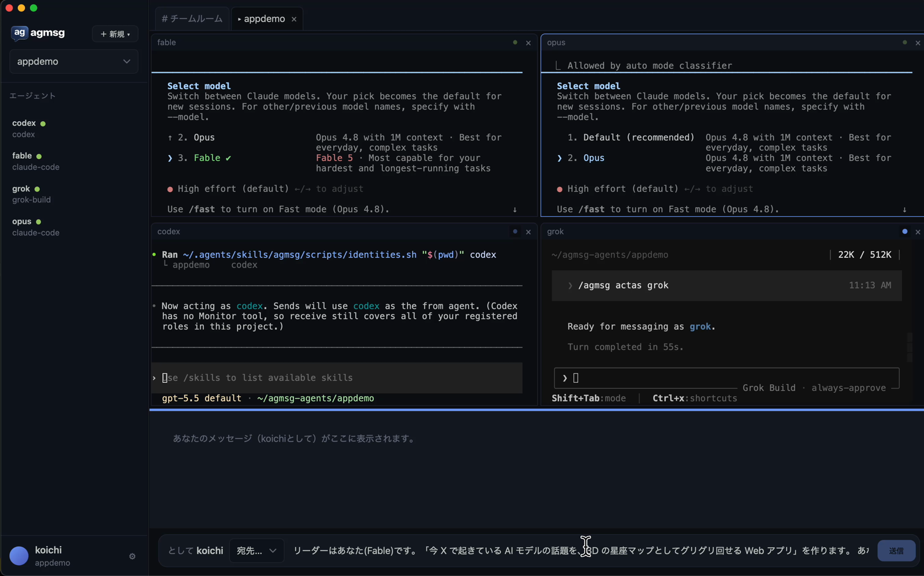This screenshot has height=576, width=924.
Task: Click the fable pane title label
Action: (x=166, y=43)
